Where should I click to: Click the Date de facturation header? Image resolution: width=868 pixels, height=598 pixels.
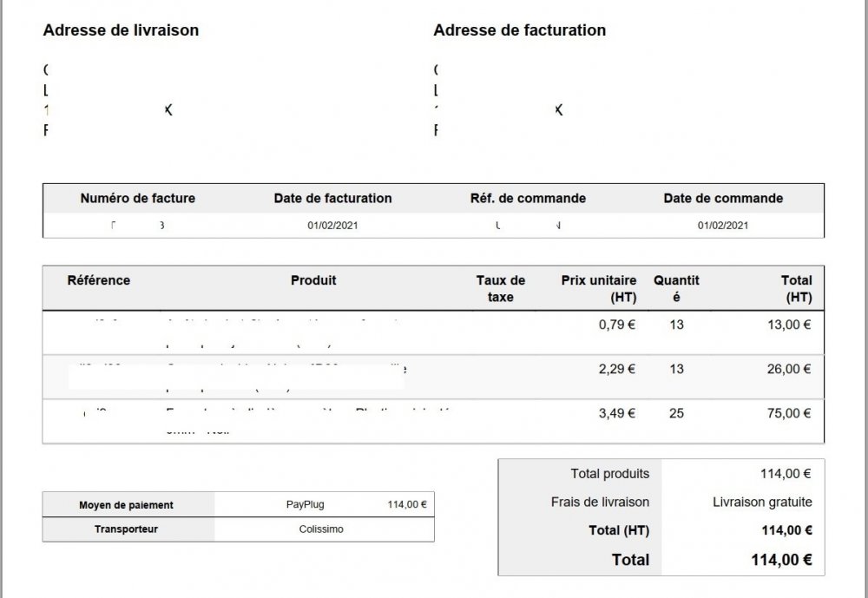click(x=332, y=198)
